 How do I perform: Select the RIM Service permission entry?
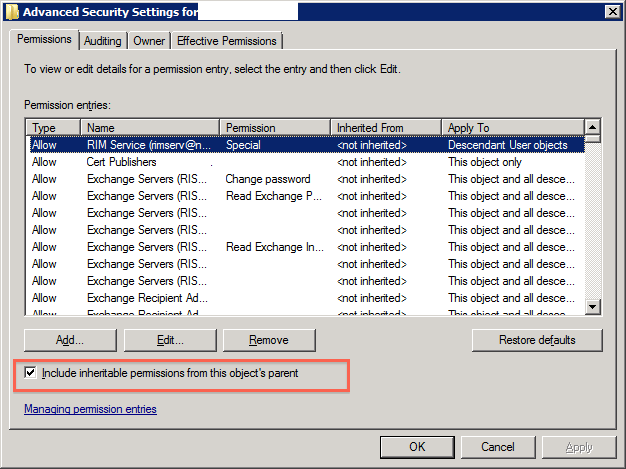click(150, 145)
